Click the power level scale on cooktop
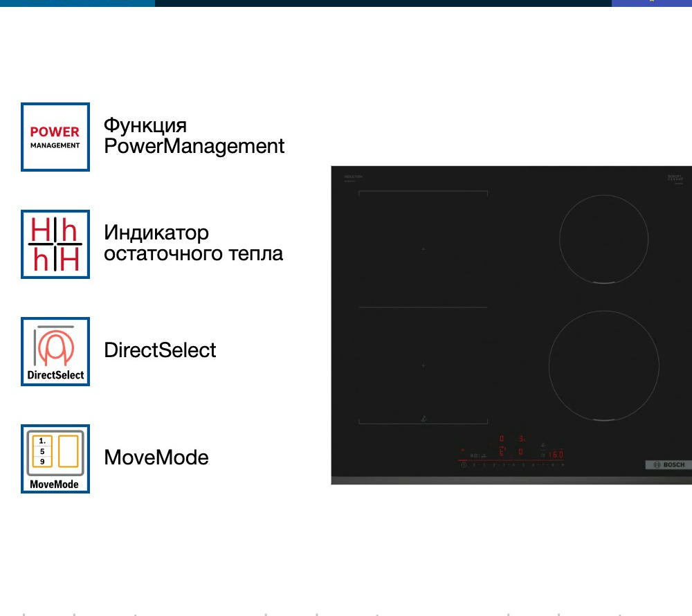The image size is (692, 616). pos(512,465)
